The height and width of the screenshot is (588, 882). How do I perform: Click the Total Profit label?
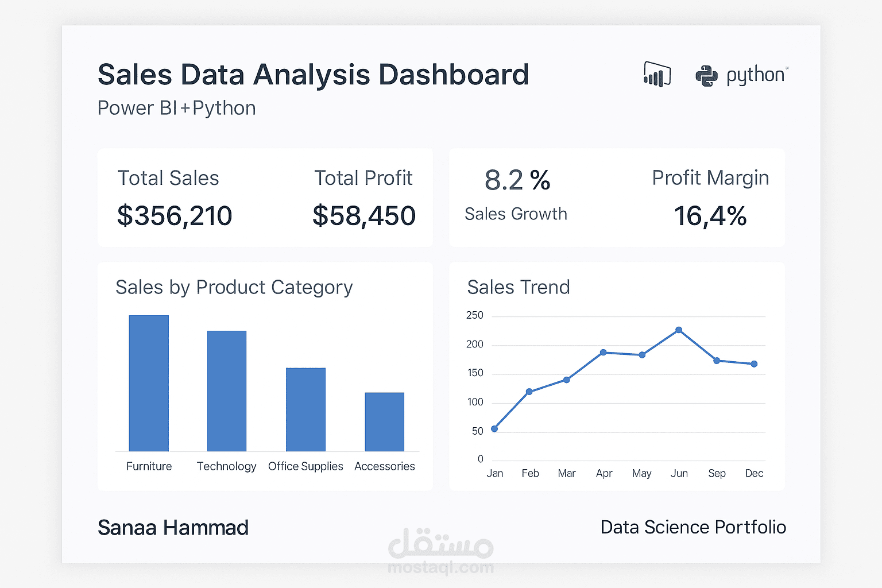(363, 178)
